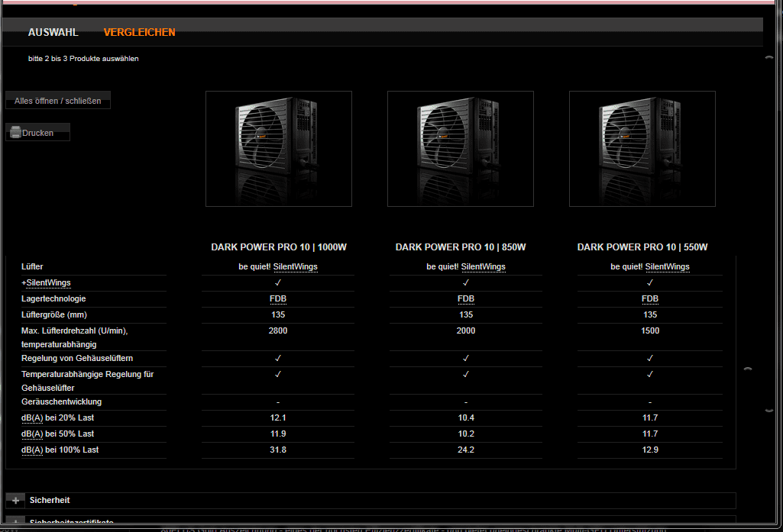
Task: Click the Sicherheit section title
Action: (50, 500)
